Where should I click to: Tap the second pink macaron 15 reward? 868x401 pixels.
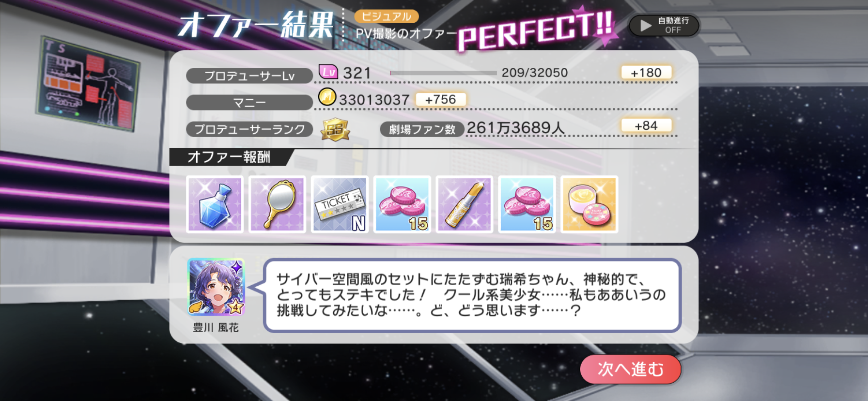click(527, 204)
